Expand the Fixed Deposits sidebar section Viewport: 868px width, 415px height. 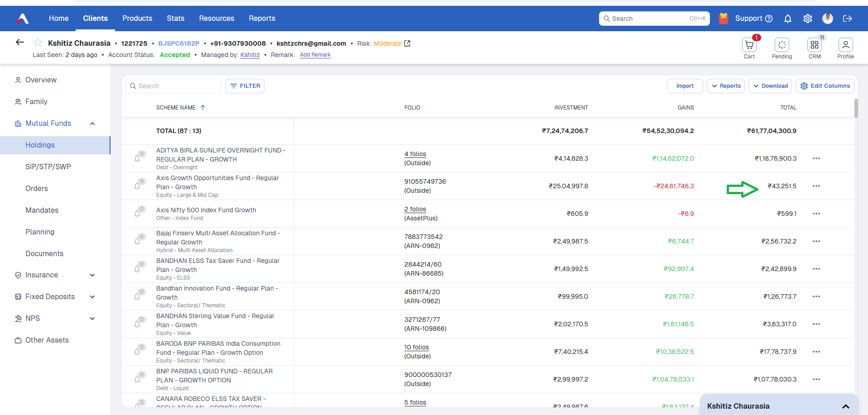pyautogui.click(x=92, y=297)
